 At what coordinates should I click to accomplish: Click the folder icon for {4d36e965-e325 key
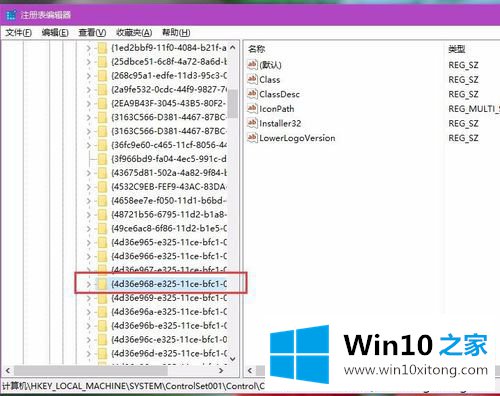(102, 242)
